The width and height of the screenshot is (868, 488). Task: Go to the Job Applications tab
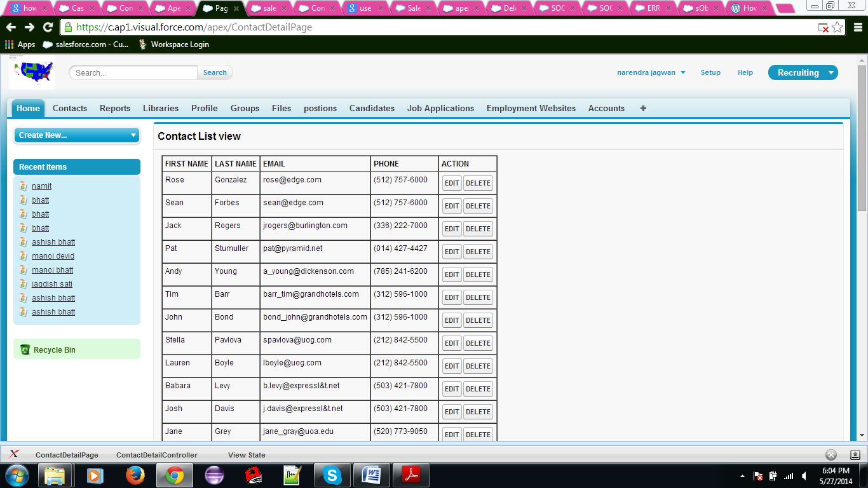point(440,109)
